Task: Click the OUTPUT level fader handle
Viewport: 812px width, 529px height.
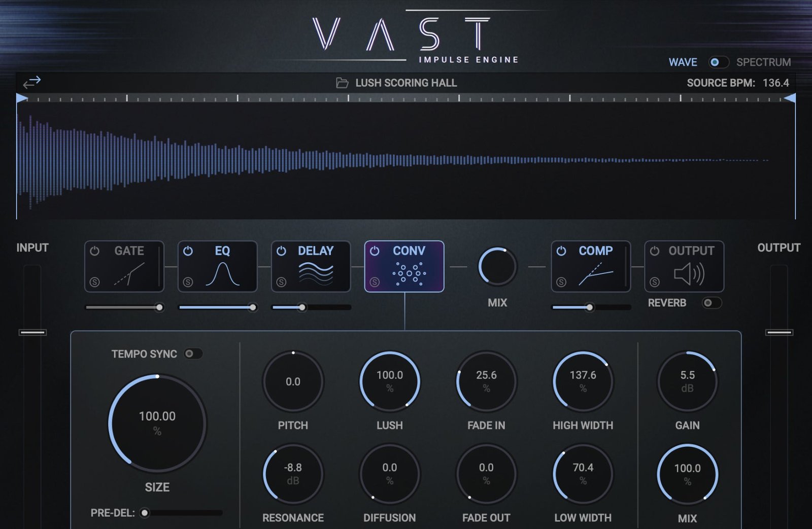Action: pos(779,332)
